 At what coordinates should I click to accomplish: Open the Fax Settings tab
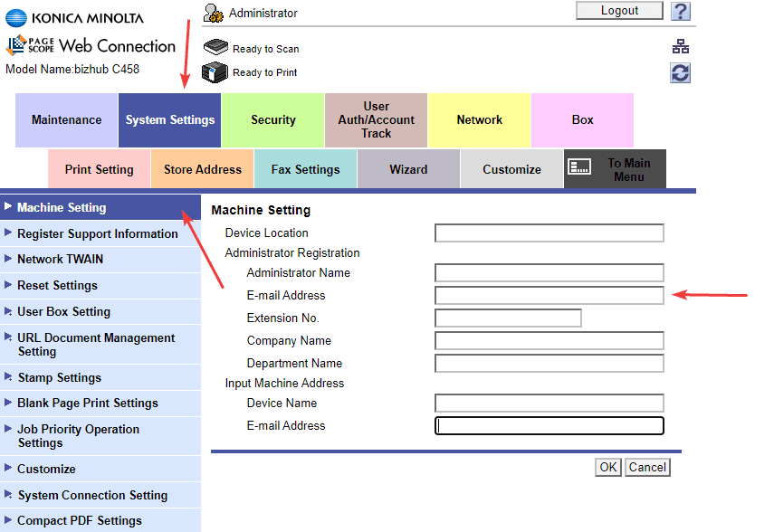click(x=305, y=170)
